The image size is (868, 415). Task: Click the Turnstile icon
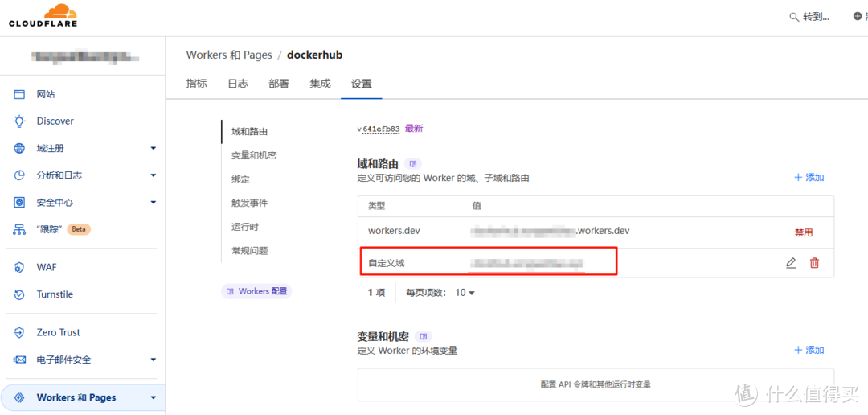click(19, 295)
